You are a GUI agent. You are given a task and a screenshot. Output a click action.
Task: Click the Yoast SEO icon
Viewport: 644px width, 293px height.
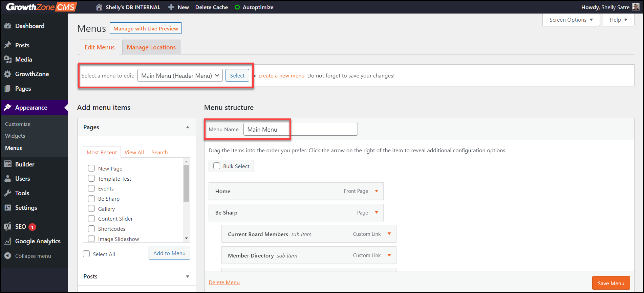8,227
